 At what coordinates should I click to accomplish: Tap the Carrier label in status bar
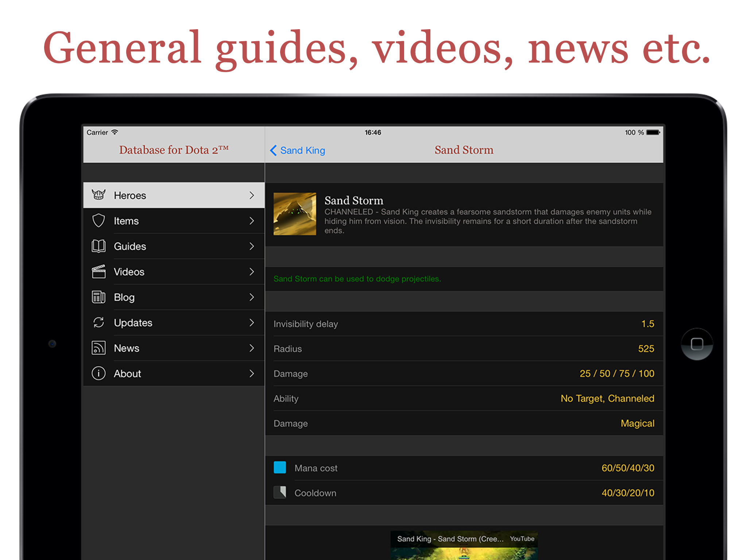tap(97, 132)
